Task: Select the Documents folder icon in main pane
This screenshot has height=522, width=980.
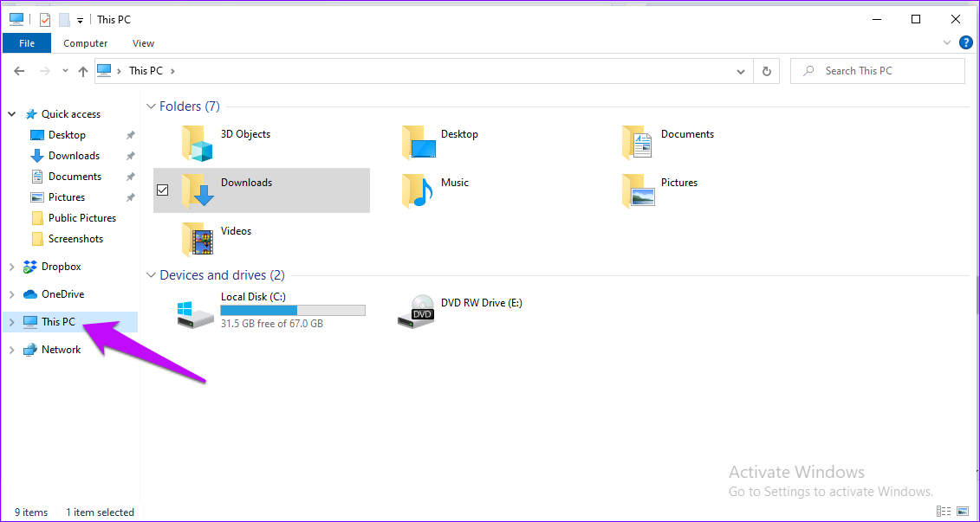Action: click(x=637, y=142)
